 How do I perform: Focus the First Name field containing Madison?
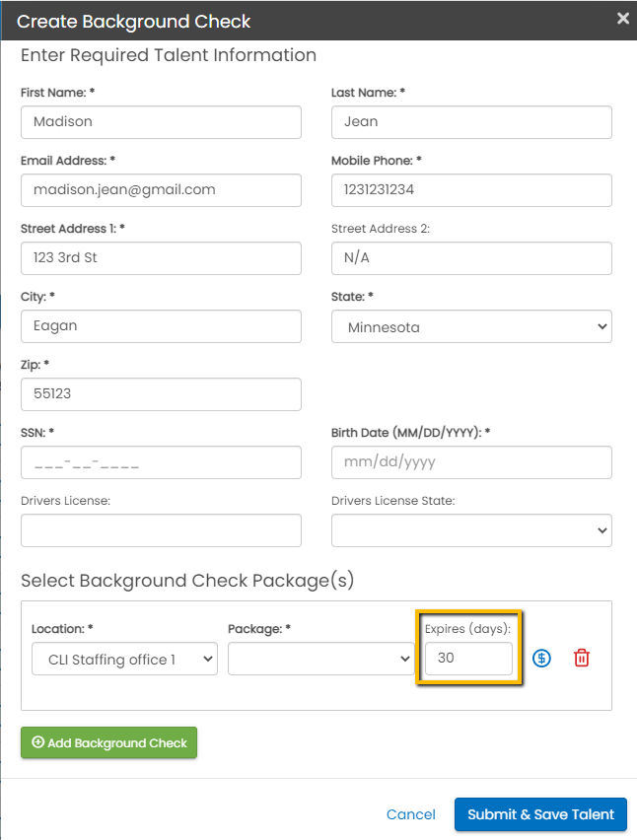[x=161, y=122]
